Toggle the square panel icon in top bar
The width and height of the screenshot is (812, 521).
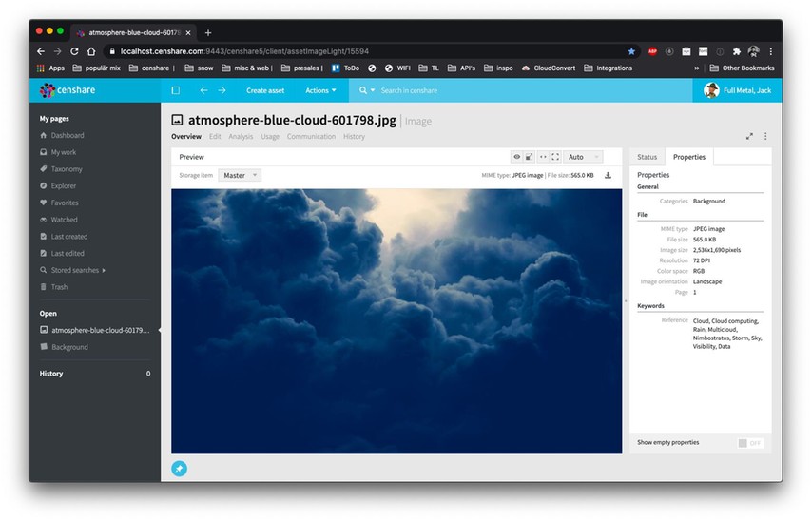tap(175, 90)
